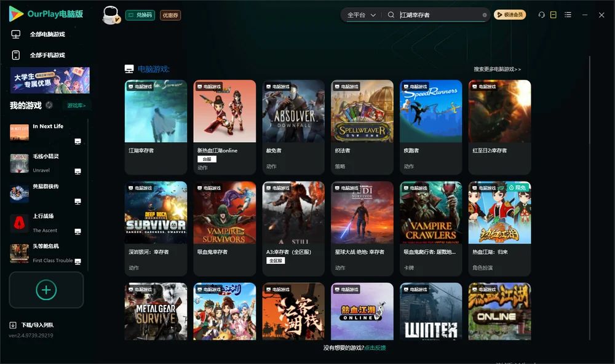615x364 pixels.
Task: Select In Next Life in my games
Action: (46, 133)
